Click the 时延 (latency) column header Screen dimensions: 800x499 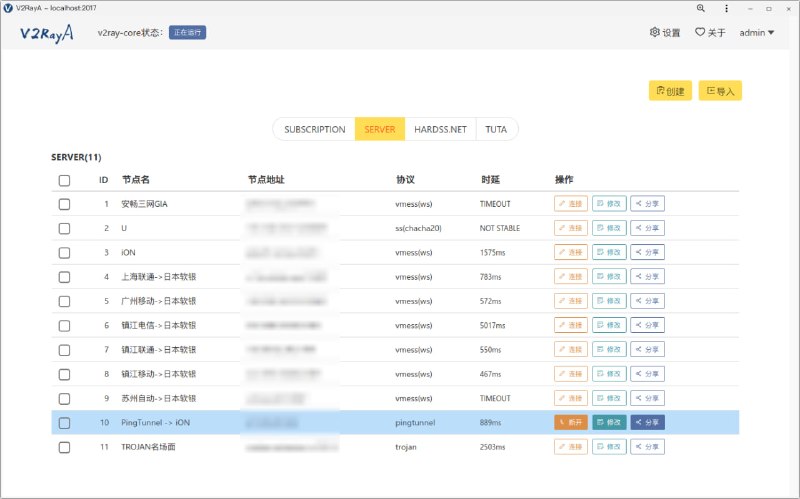pos(490,180)
